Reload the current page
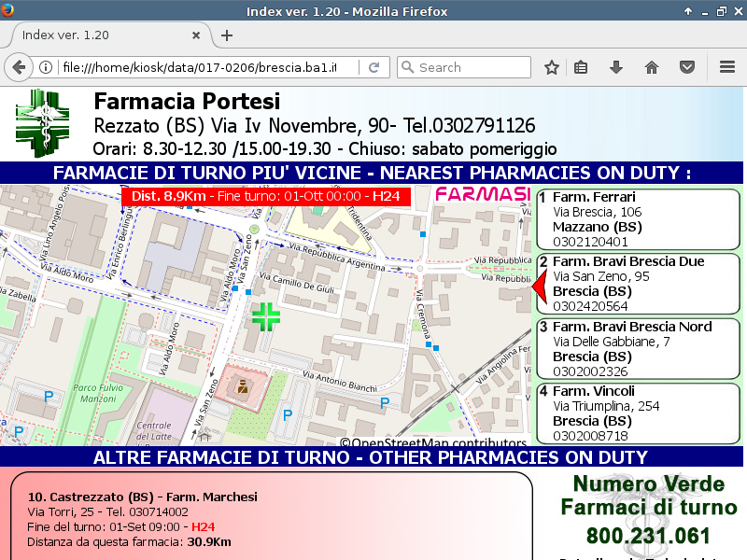Viewport: 747px width, 560px height. tap(373, 67)
